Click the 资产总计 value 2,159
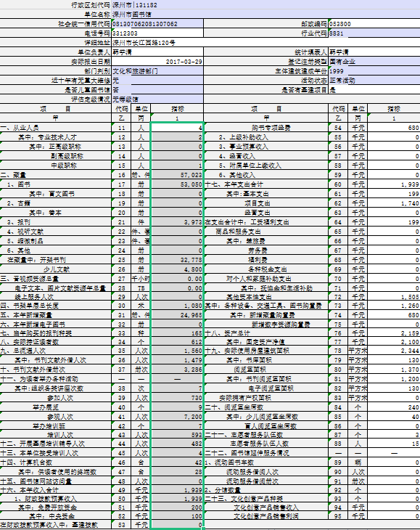Image resolution: width=420 pixels, height=530 pixels. coord(394,333)
